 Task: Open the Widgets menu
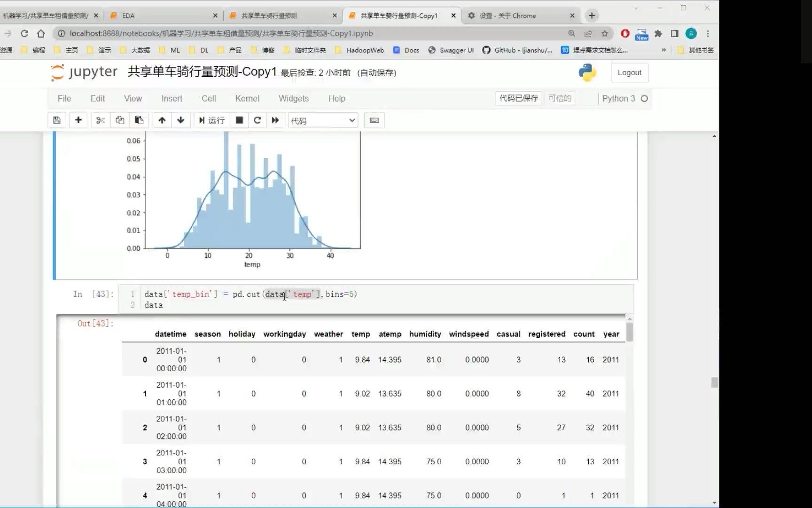click(294, 98)
